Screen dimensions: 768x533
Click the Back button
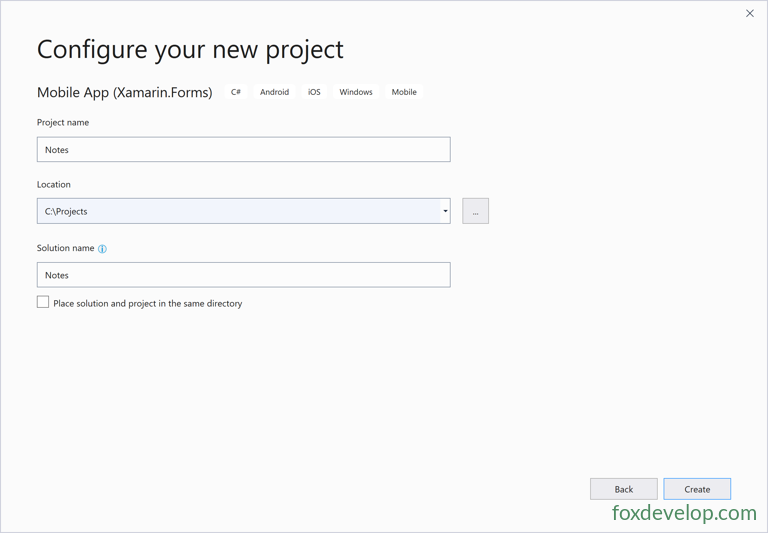click(624, 489)
